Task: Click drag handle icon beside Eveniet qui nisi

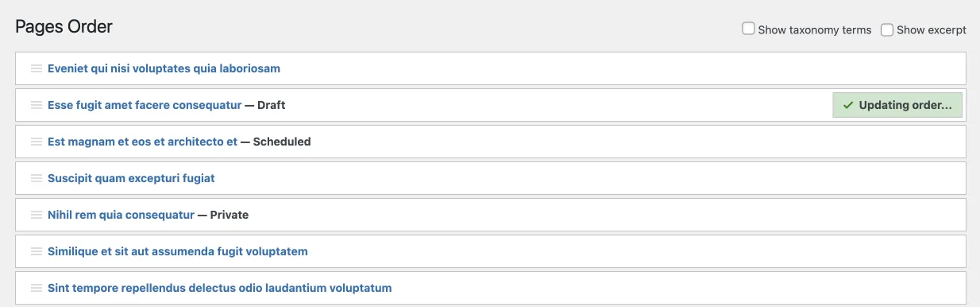Action: click(36, 68)
